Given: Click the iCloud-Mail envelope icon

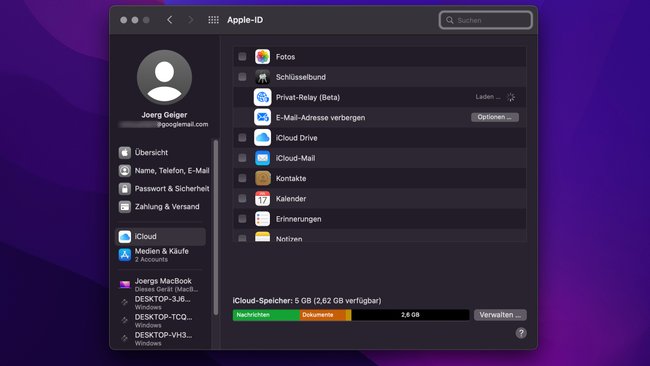Looking at the screenshot, I should (262, 158).
